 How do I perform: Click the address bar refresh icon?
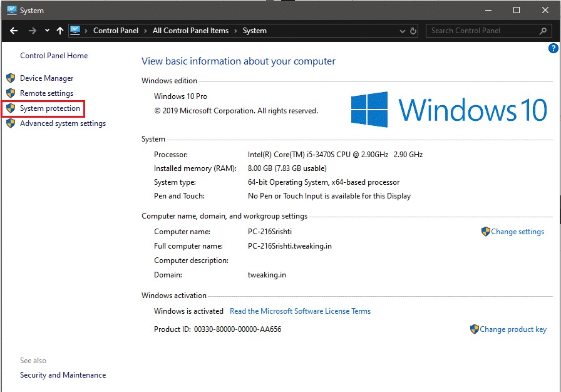point(414,30)
